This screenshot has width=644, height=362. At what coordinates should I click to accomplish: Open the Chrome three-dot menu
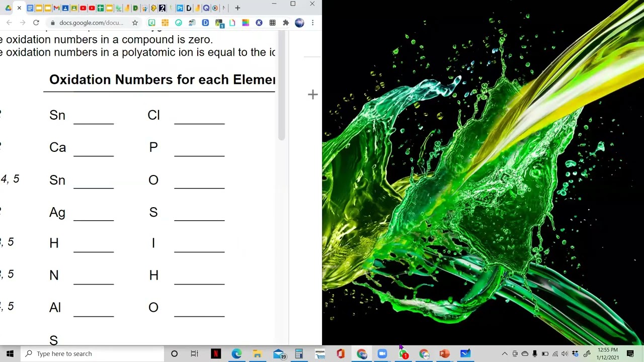pyautogui.click(x=312, y=23)
